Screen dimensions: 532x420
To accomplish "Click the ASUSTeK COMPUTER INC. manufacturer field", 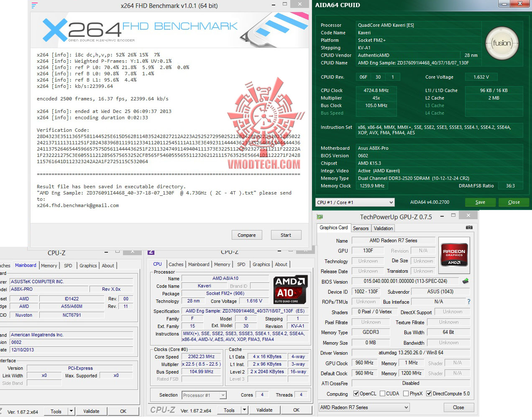I will 72,282.
